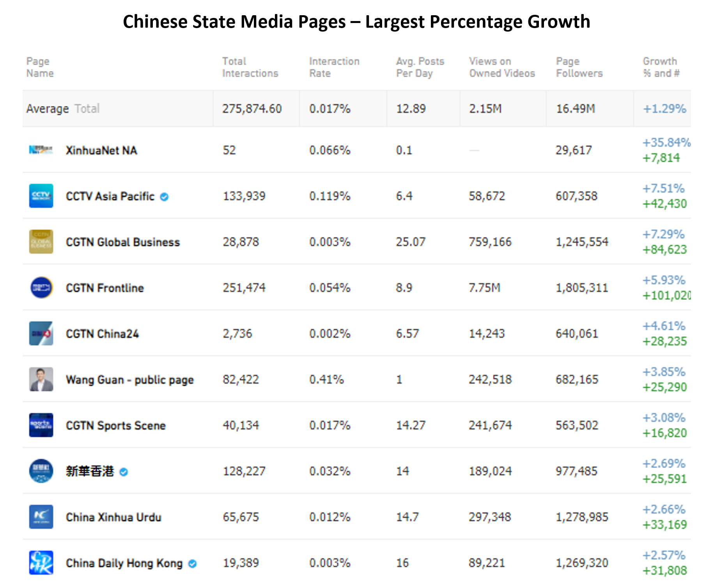
Task: Open the CGTN China24 page icon
Action: pos(41,333)
